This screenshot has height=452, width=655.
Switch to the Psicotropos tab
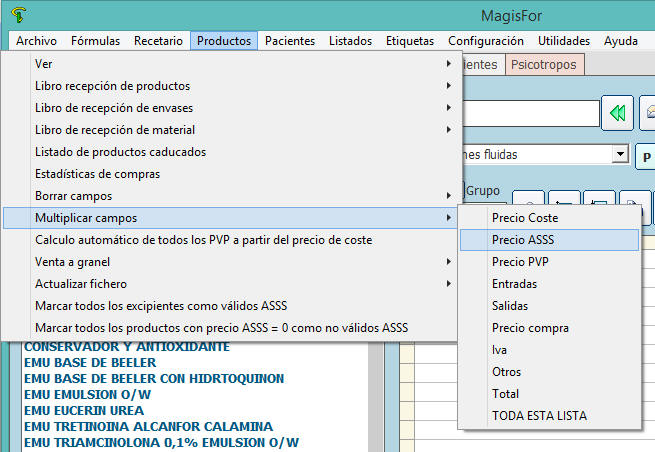pyautogui.click(x=544, y=65)
